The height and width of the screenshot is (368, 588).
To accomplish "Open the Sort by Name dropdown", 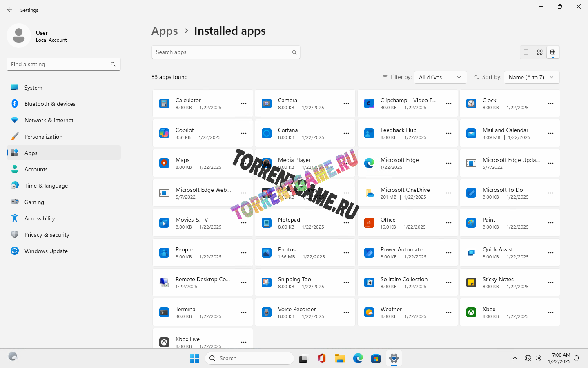I will tap(531, 77).
